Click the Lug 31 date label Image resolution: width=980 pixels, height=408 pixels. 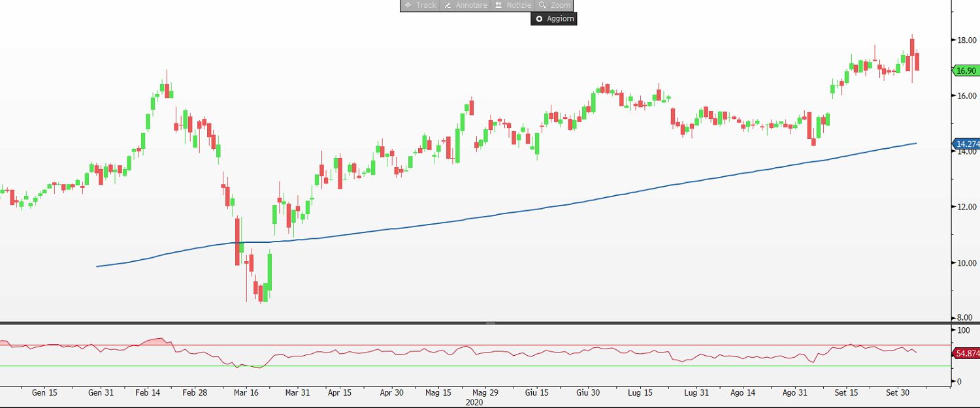pyautogui.click(x=696, y=393)
